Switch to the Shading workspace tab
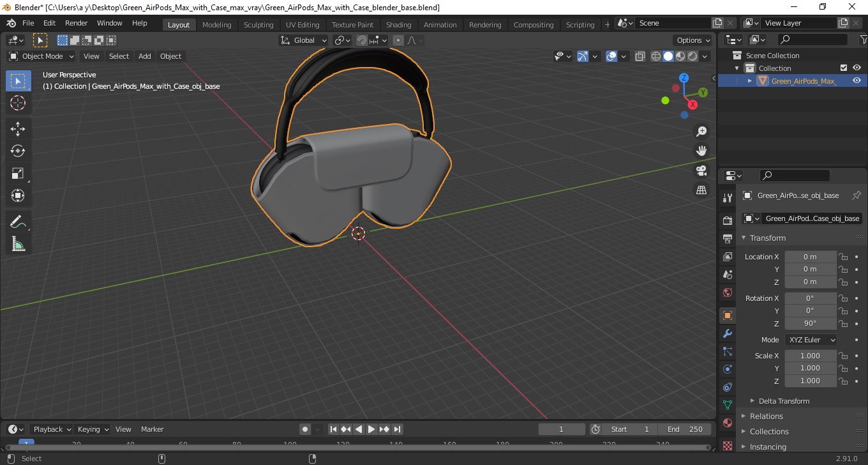868x465 pixels. tap(398, 24)
